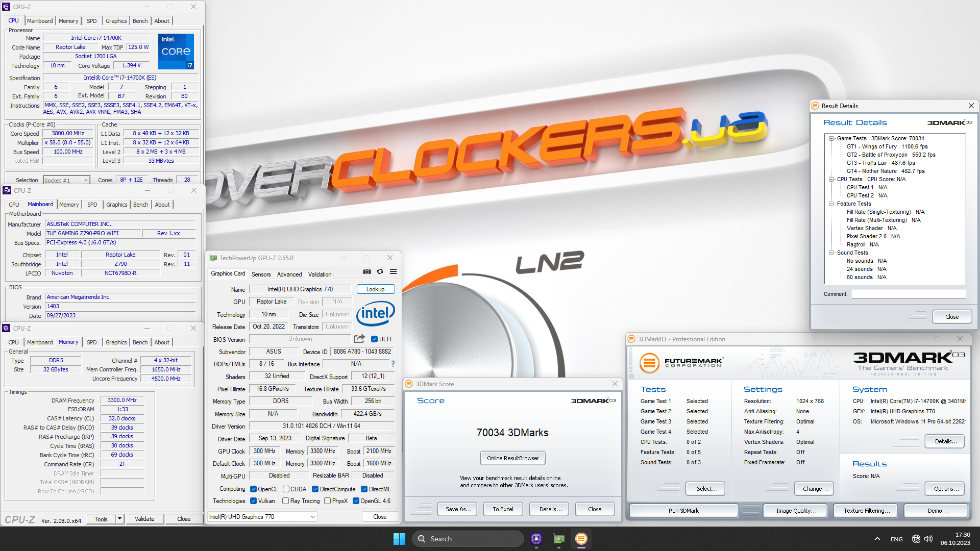Switch to Sensors tab in GPU-Z

pos(261,274)
